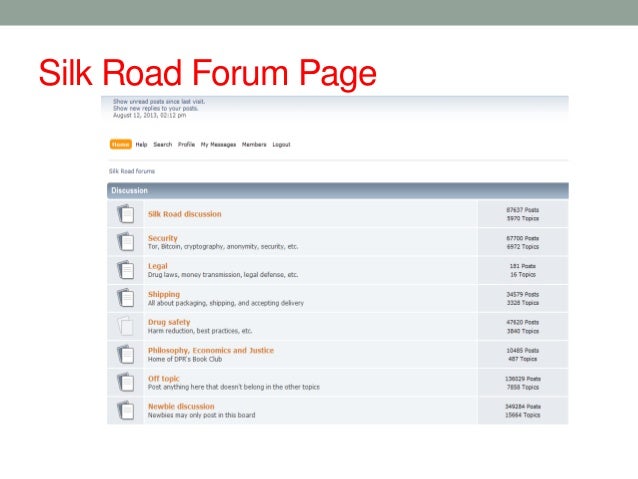Click the board icon beside Off topic

coord(125,382)
